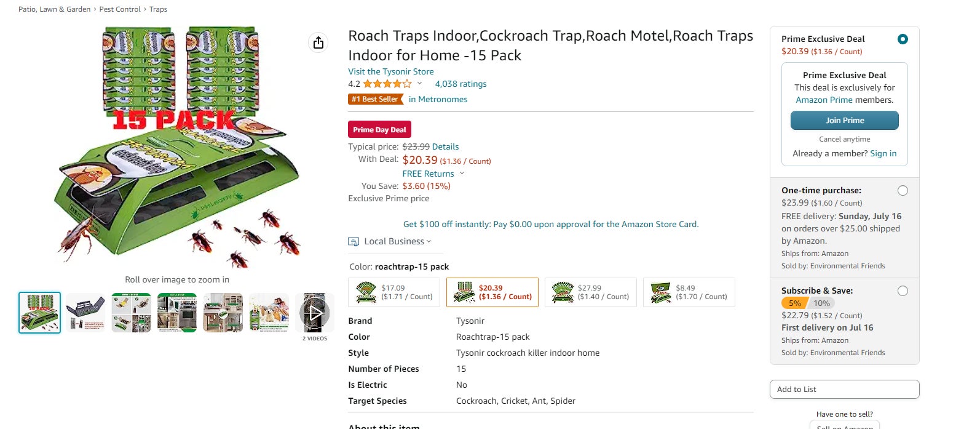Click the red Prime Day Deal badge
This screenshot has height=429, width=980.
(x=379, y=129)
